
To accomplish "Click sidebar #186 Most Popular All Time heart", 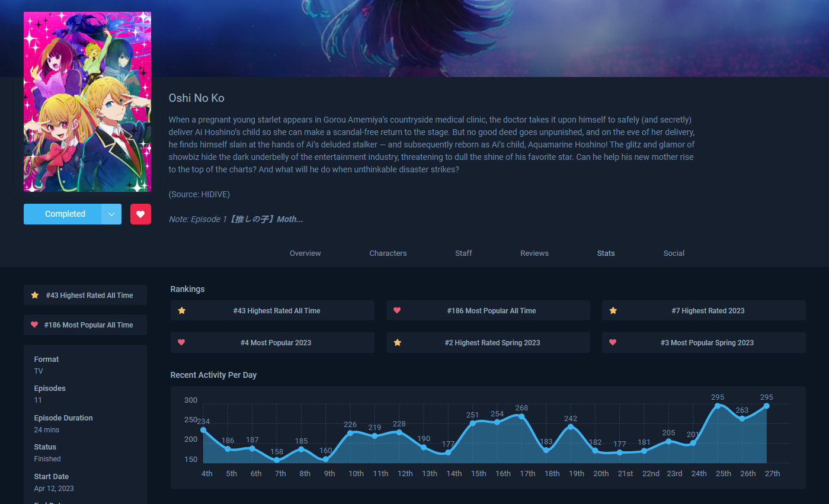I will coord(34,325).
